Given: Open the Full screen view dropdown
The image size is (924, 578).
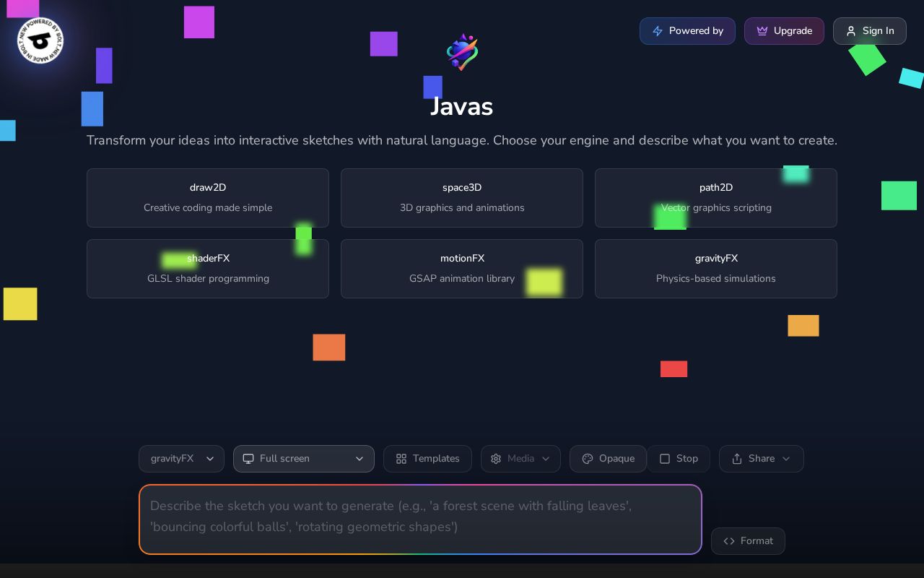Looking at the screenshot, I should tap(304, 459).
